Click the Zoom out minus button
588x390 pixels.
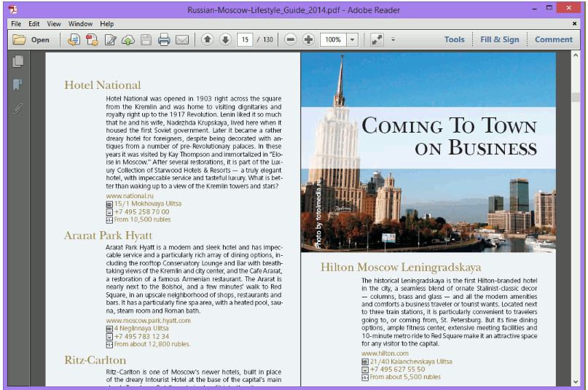pyautogui.click(x=290, y=39)
